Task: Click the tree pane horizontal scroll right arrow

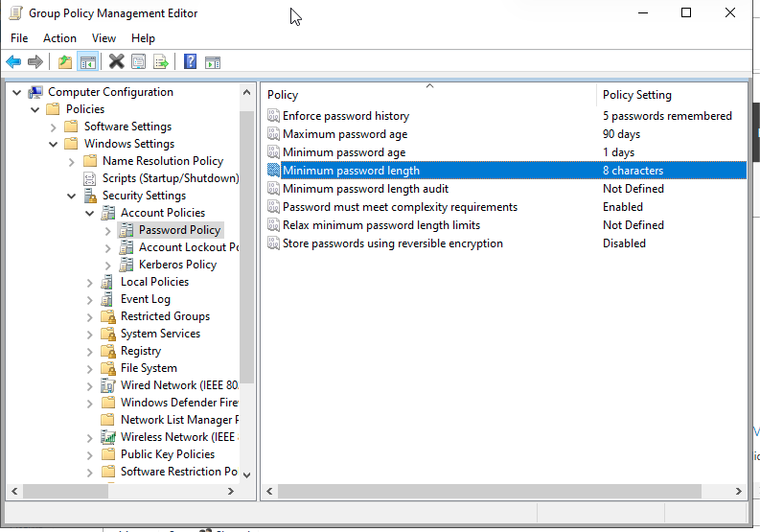Action: point(231,492)
